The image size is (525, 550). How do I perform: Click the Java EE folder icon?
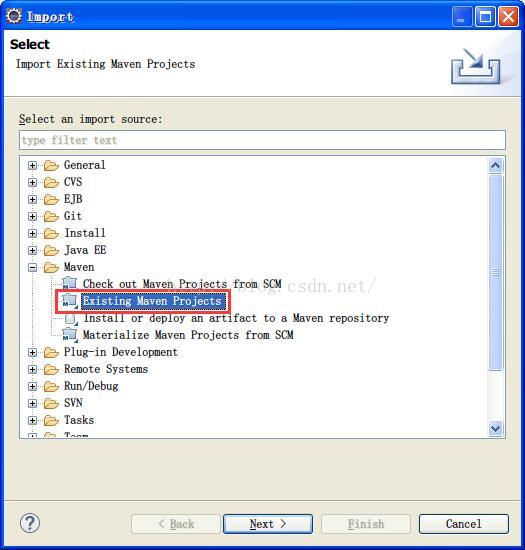click(x=51, y=250)
